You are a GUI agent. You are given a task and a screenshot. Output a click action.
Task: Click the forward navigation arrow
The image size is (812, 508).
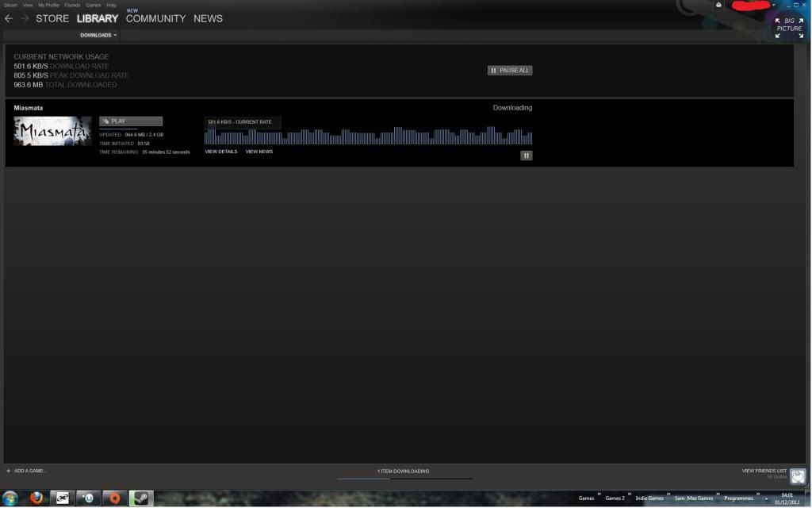click(x=25, y=18)
